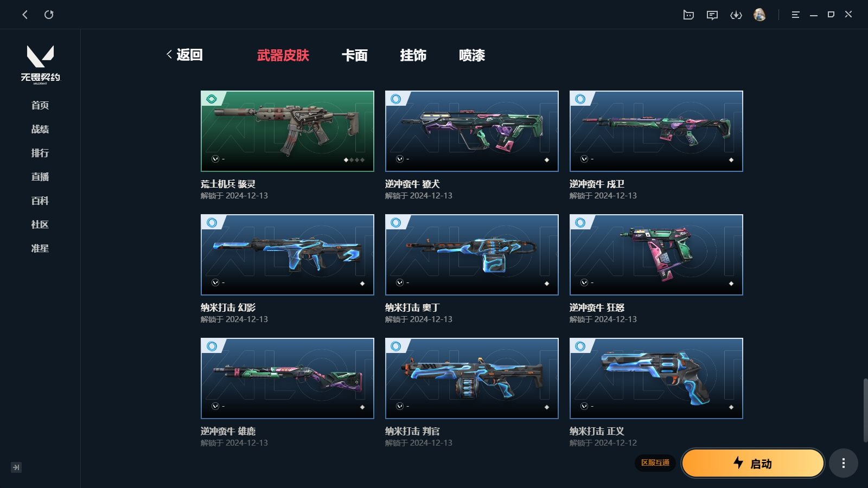Click the refresh icon in the title bar
This screenshot has height=488, width=868.
point(49,15)
